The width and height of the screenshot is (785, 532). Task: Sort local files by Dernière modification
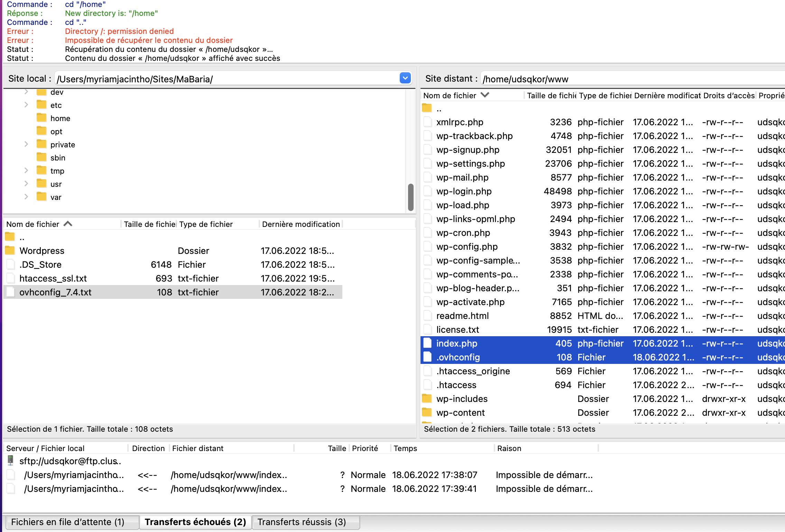pos(300,224)
